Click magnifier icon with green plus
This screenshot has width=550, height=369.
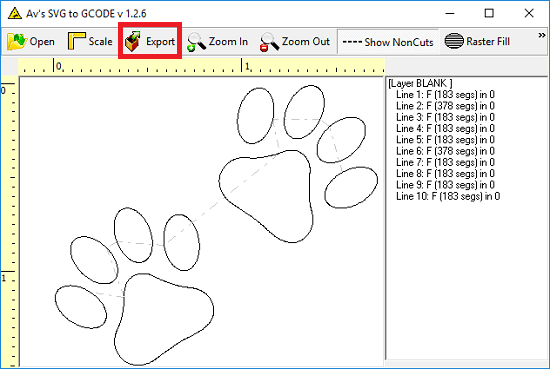click(196, 42)
